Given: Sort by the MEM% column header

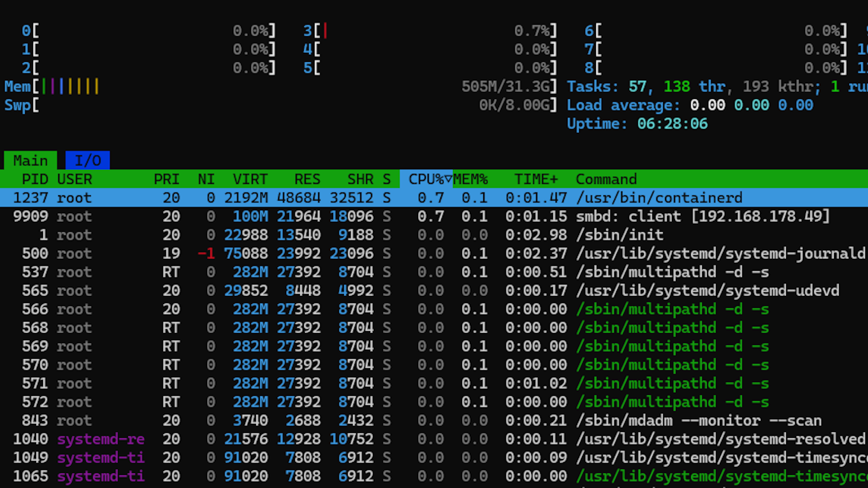Looking at the screenshot, I should click(x=470, y=179).
